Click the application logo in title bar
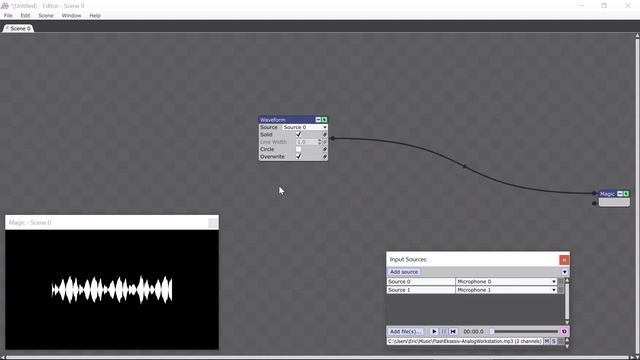Screen dimensions: 640x360 tap(5, 6)
